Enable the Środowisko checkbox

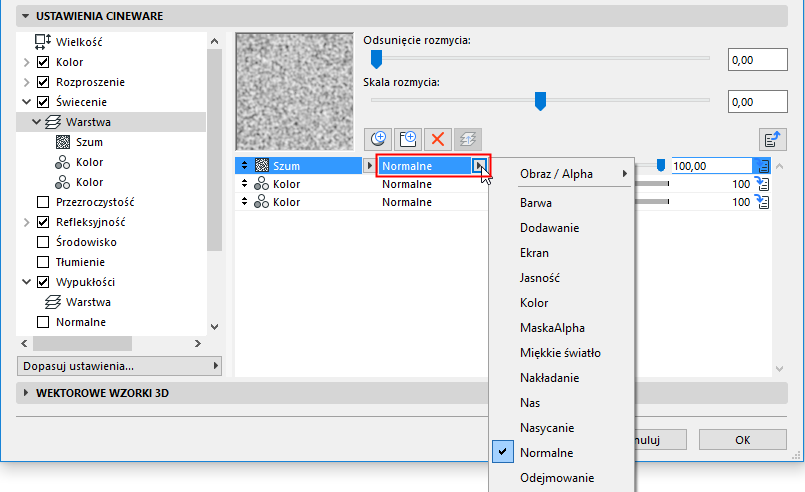pyautogui.click(x=43, y=242)
